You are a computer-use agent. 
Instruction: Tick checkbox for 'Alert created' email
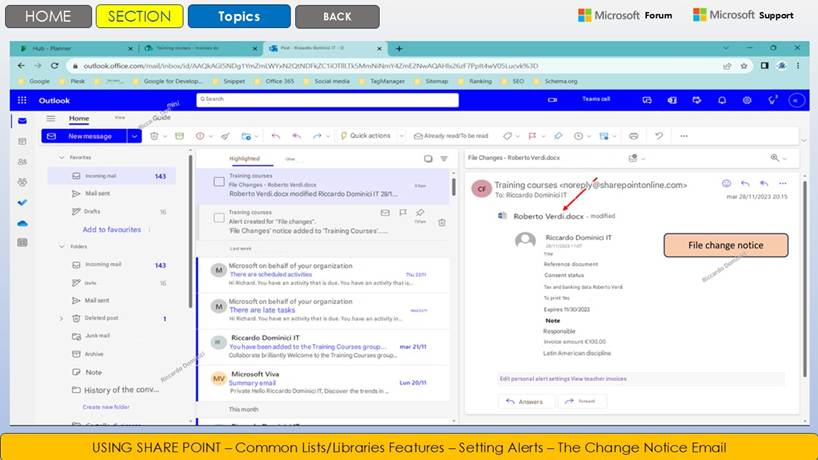219,217
